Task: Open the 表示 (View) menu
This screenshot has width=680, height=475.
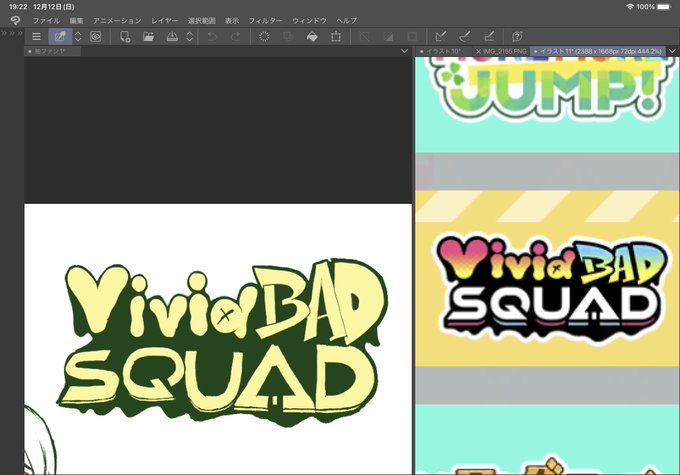Action: coord(232,20)
